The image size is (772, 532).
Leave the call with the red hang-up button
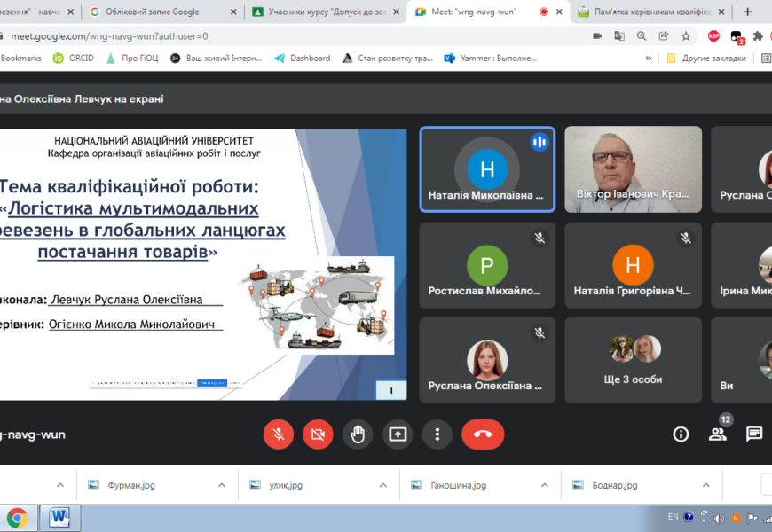pos(483,434)
